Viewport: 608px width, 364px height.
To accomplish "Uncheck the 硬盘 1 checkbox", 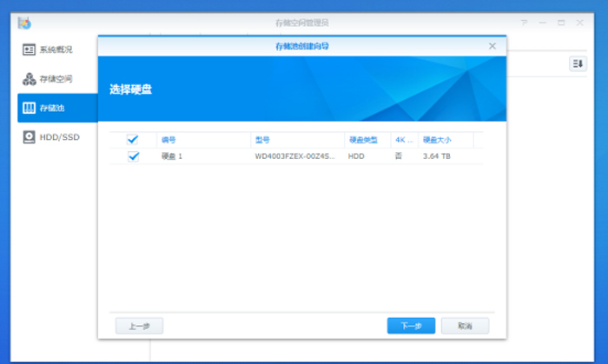I will click(x=134, y=156).
